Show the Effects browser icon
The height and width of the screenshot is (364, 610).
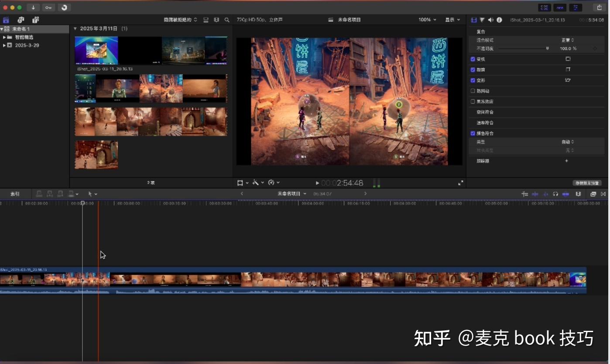click(593, 194)
